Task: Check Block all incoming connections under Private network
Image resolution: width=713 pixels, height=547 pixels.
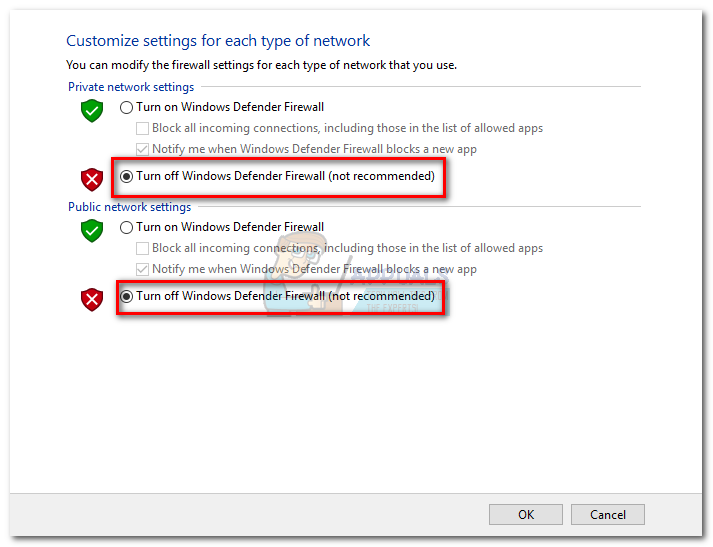Action: point(142,128)
